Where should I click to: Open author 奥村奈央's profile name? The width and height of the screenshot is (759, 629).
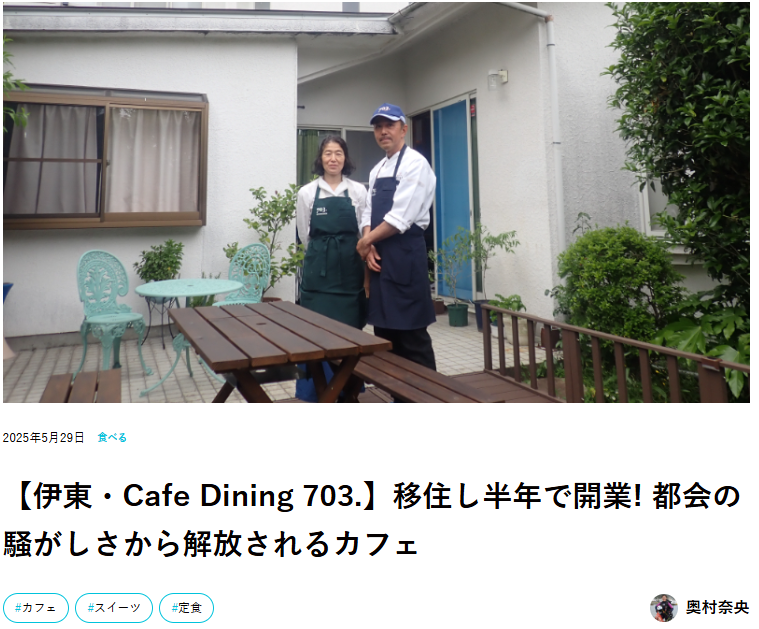(717, 608)
